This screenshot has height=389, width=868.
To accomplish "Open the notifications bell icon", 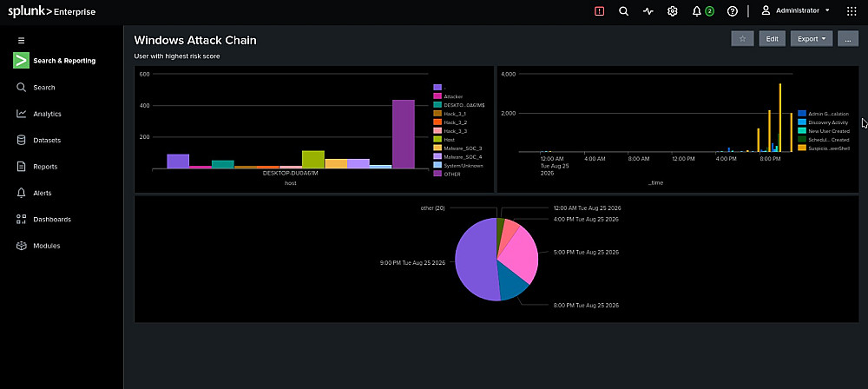I will pos(697,11).
